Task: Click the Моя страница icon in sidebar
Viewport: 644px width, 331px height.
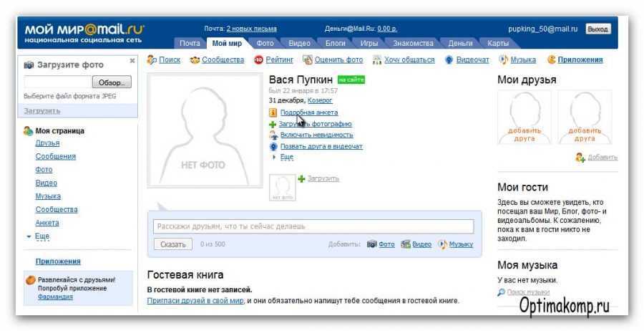Action: 28,131
